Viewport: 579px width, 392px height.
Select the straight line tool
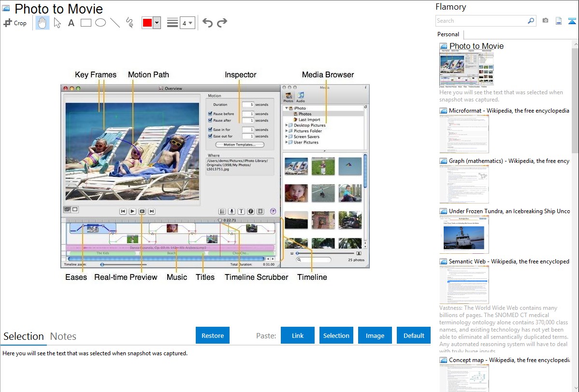tap(115, 23)
